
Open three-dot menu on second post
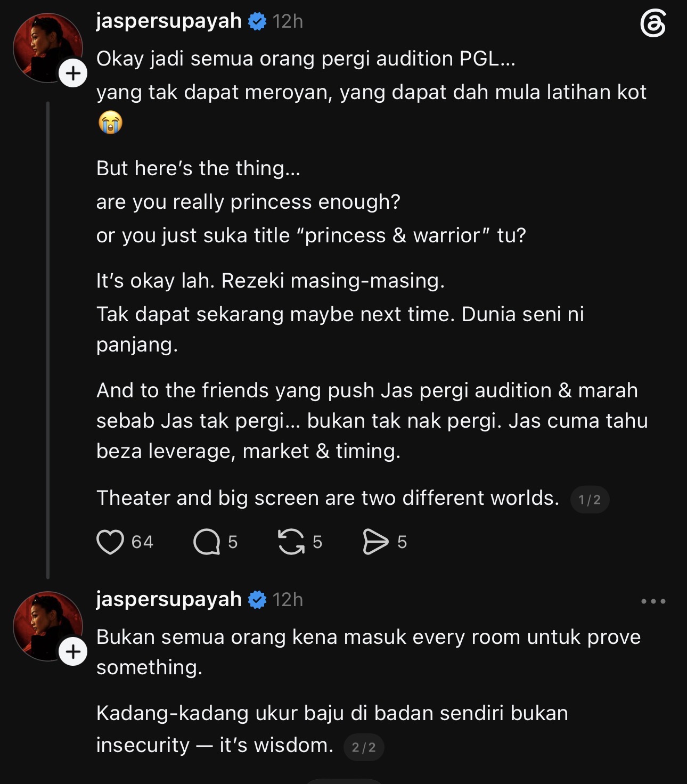click(653, 601)
